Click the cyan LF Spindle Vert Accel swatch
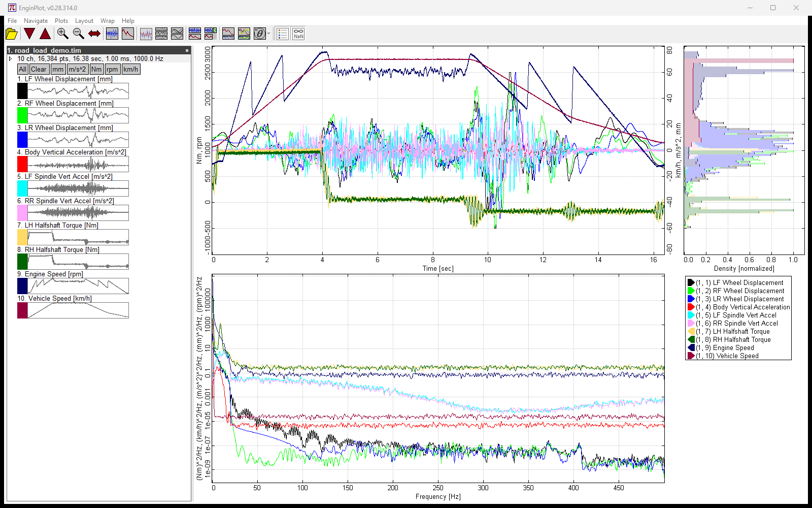 click(x=22, y=188)
